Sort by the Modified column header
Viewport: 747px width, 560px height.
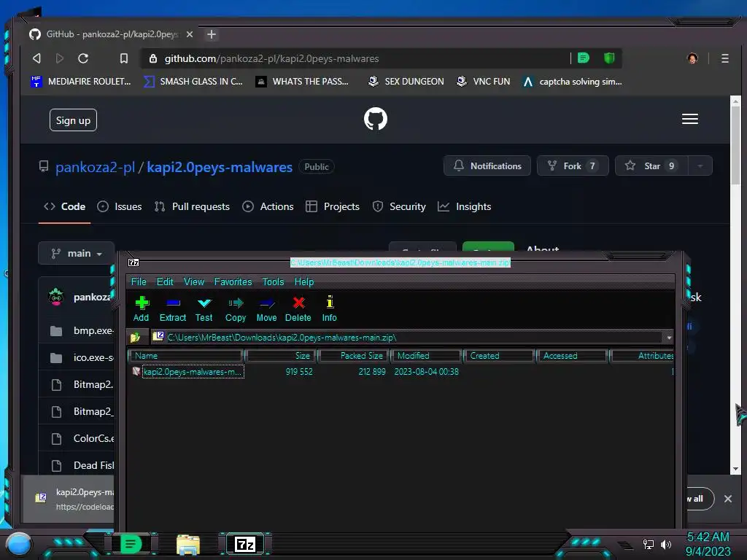426,356
